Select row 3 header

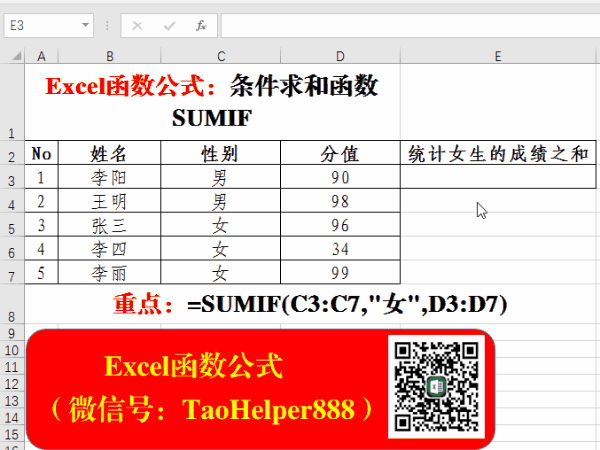click(x=12, y=177)
